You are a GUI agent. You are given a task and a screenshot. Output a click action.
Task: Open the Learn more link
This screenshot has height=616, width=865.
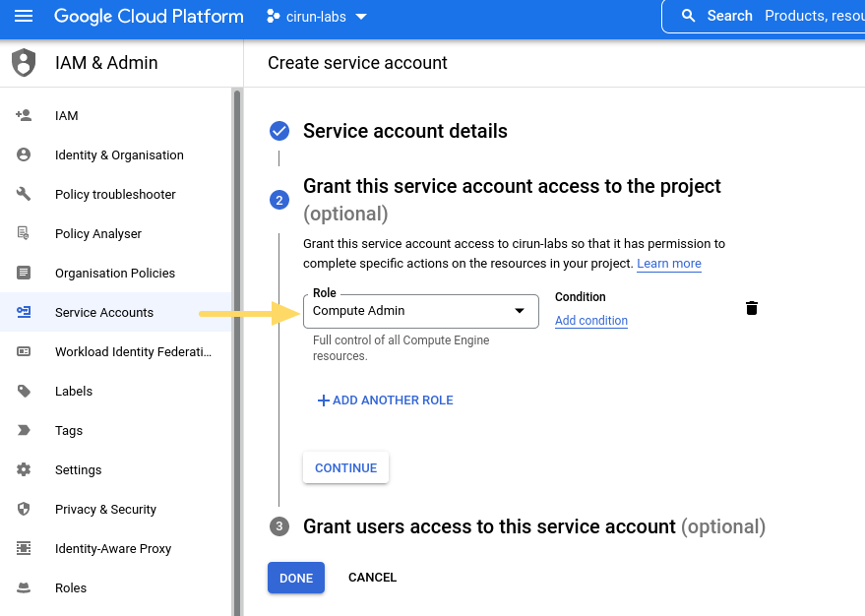click(668, 263)
